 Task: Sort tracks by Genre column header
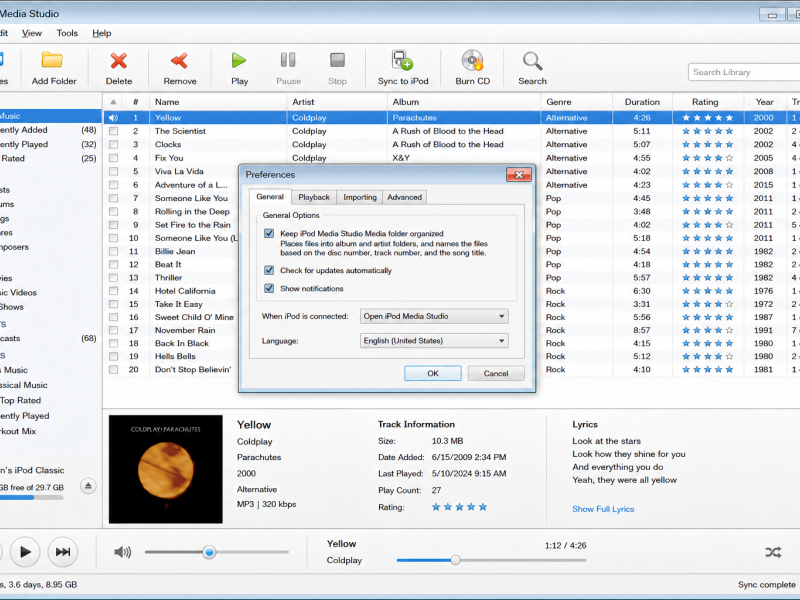coord(577,102)
